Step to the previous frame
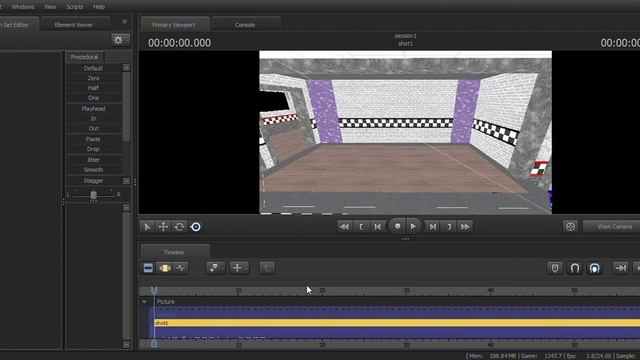The width and height of the screenshot is (640, 360). pyautogui.click(x=378, y=227)
